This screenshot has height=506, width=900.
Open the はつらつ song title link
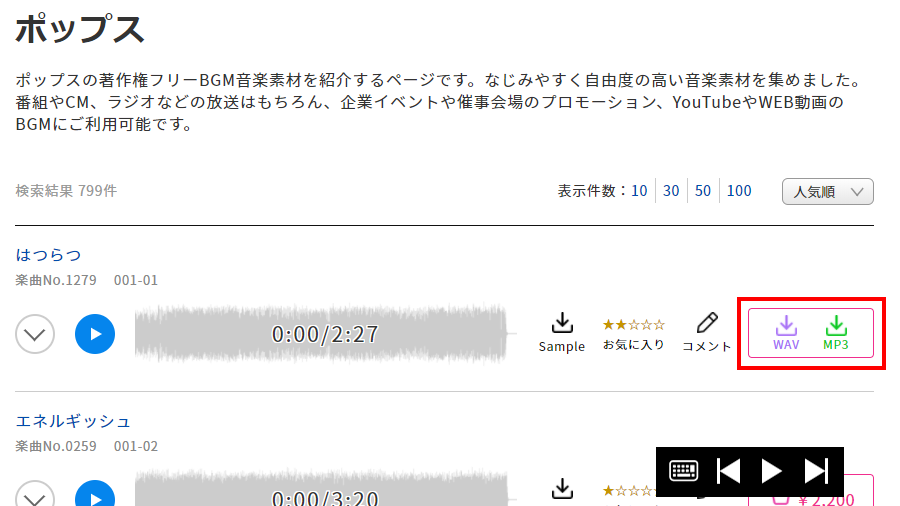(48, 255)
